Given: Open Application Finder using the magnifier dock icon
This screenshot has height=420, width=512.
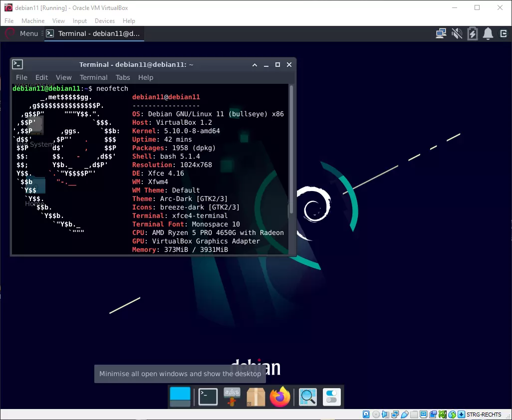Looking at the screenshot, I should tap(307, 397).
